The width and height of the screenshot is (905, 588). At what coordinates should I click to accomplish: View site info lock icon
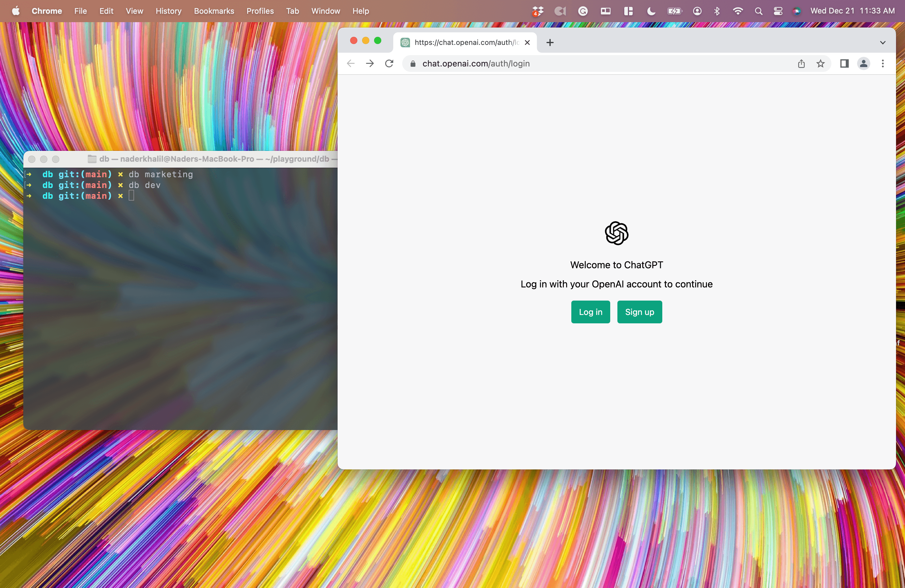tap(413, 63)
